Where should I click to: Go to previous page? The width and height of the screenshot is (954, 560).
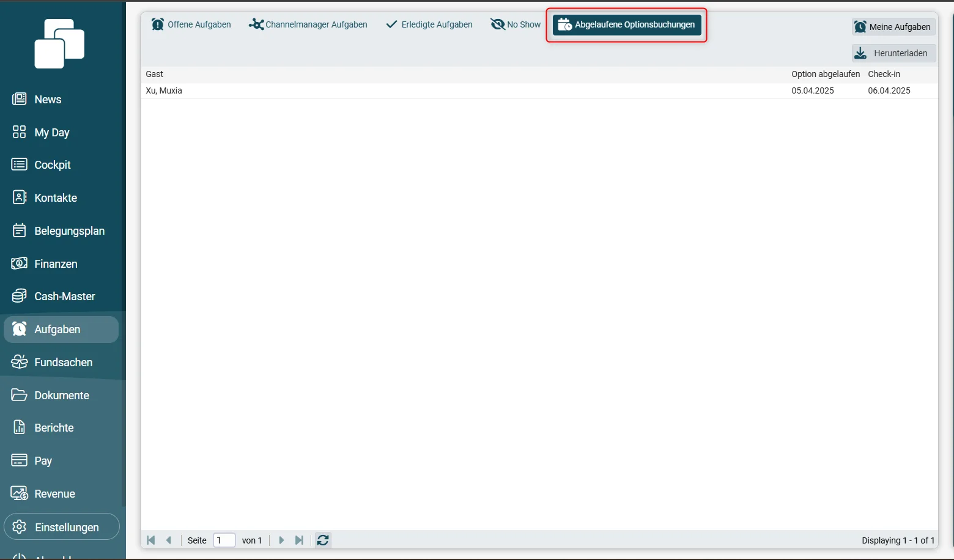pyautogui.click(x=169, y=540)
